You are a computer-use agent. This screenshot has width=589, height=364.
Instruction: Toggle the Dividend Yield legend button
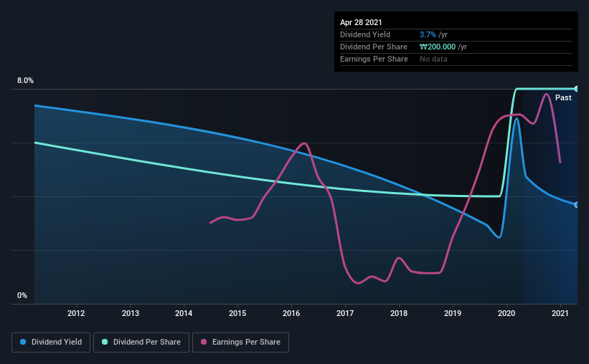[x=51, y=343]
